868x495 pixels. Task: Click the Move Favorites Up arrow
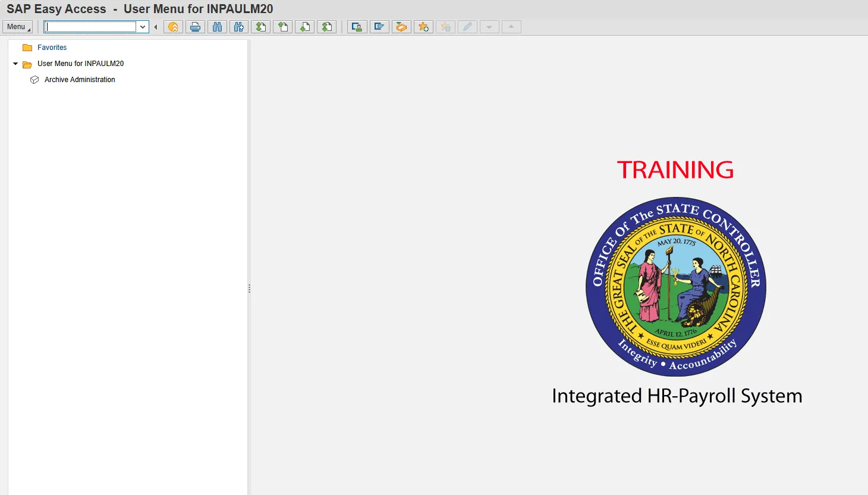click(x=511, y=27)
